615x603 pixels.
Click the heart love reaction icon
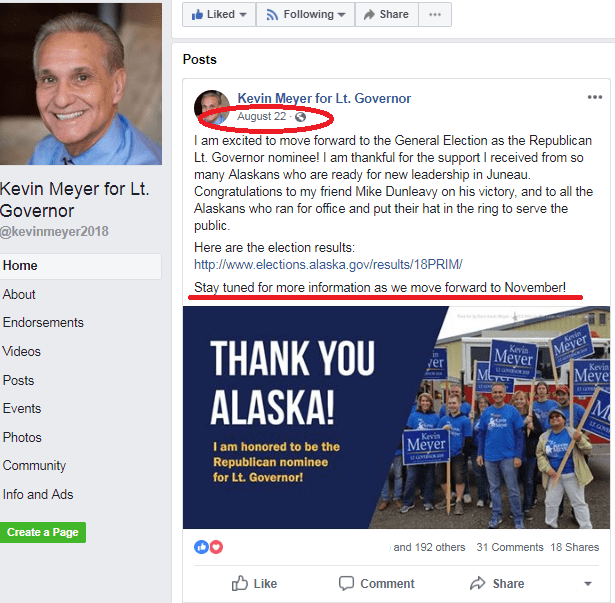click(x=217, y=547)
